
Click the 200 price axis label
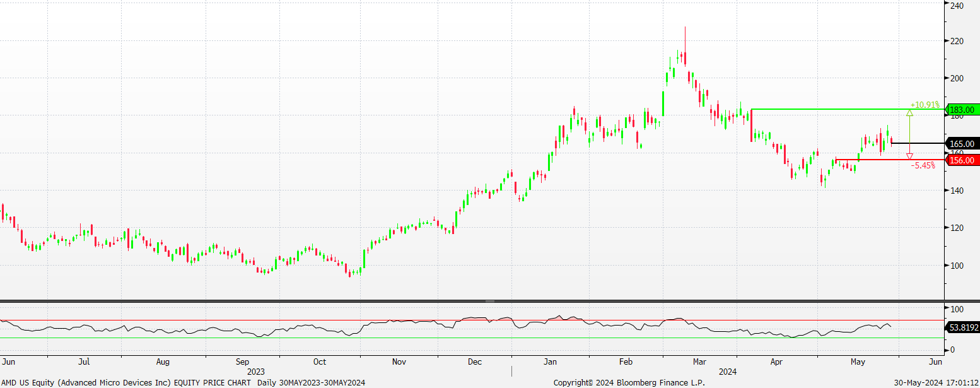tap(957, 78)
